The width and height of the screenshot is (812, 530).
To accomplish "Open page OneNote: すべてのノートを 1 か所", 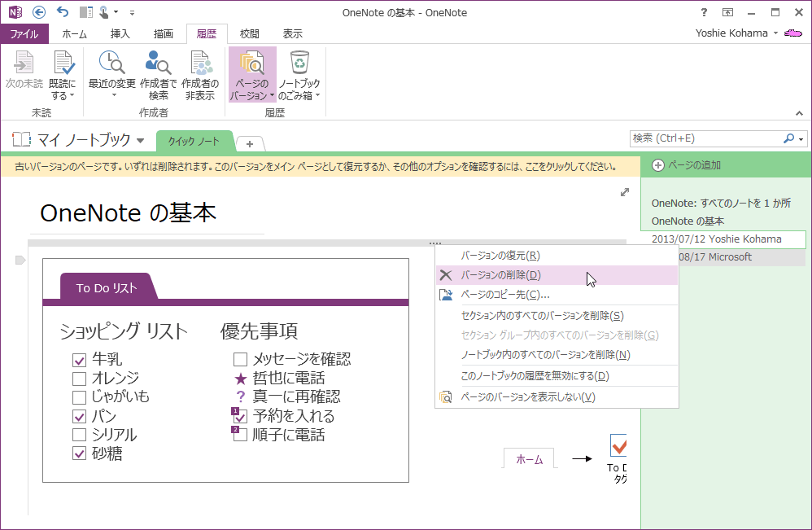I will point(721,203).
